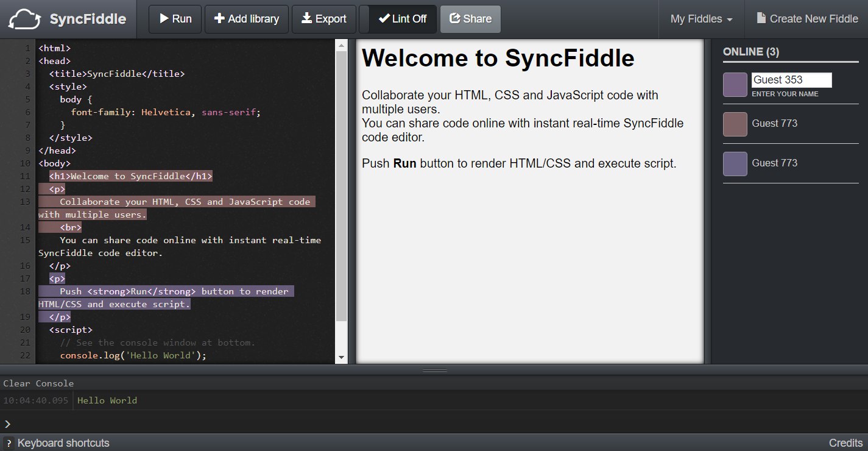Click the console prompt input line
Image resolution: width=868 pixels, height=451 pixels.
point(434,424)
